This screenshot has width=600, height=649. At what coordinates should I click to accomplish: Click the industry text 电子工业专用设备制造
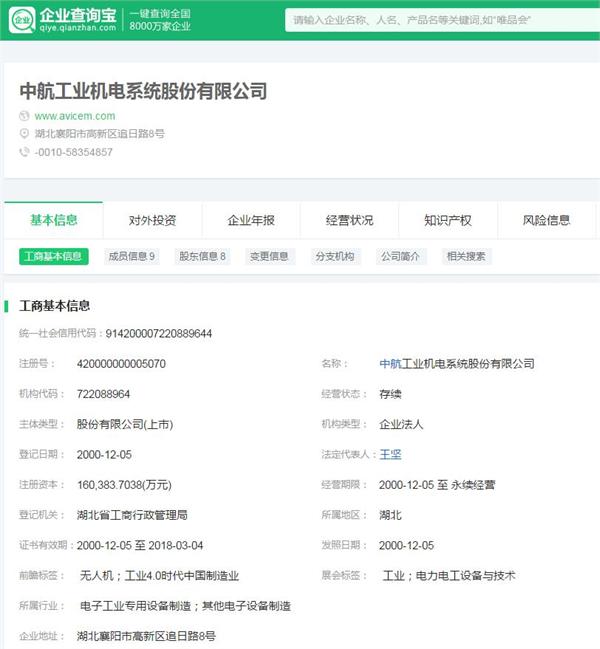pyautogui.click(x=135, y=606)
